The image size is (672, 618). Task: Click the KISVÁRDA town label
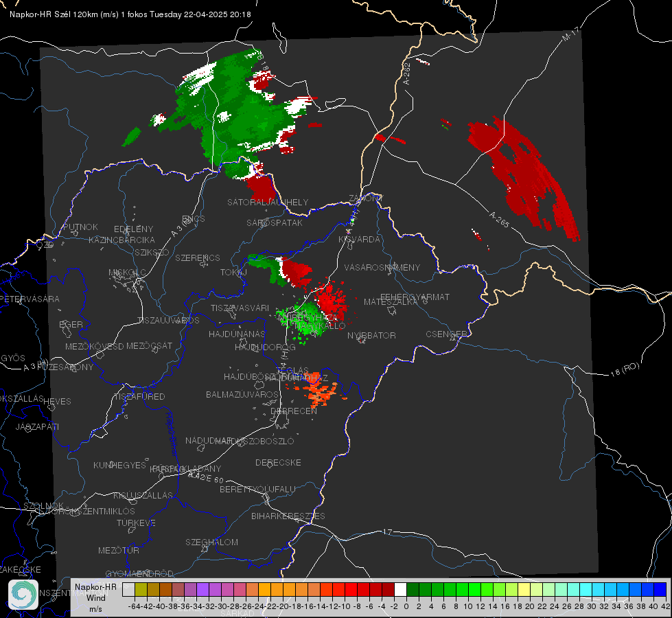pos(359,240)
